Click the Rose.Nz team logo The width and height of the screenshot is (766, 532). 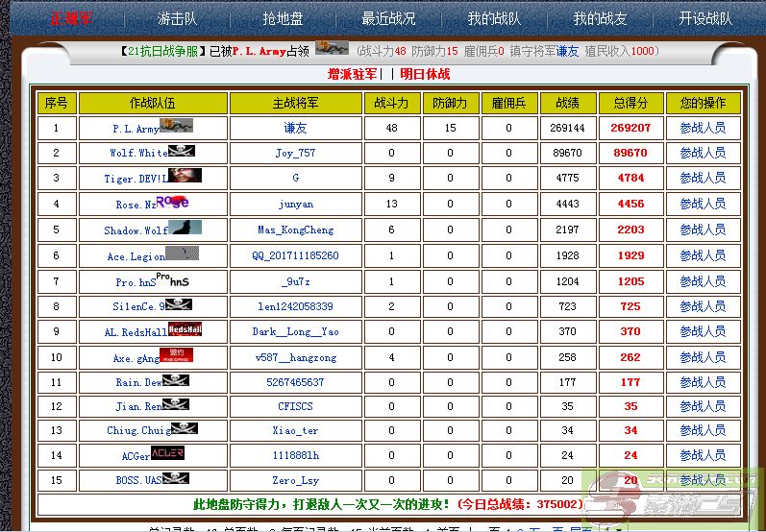pyautogui.click(x=172, y=202)
